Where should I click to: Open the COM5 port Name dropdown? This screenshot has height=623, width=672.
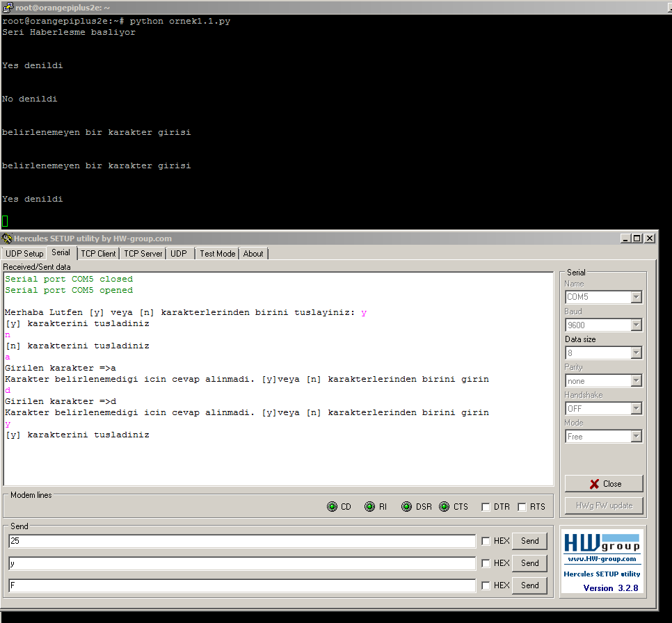click(x=638, y=297)
